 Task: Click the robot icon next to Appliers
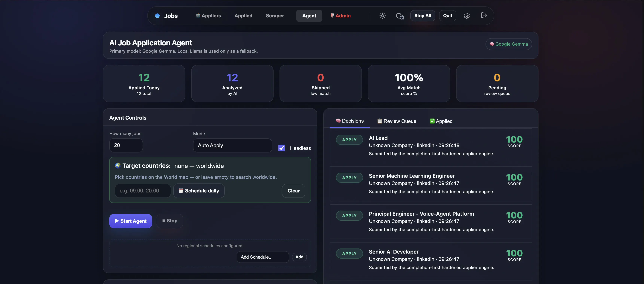(198, 16)
